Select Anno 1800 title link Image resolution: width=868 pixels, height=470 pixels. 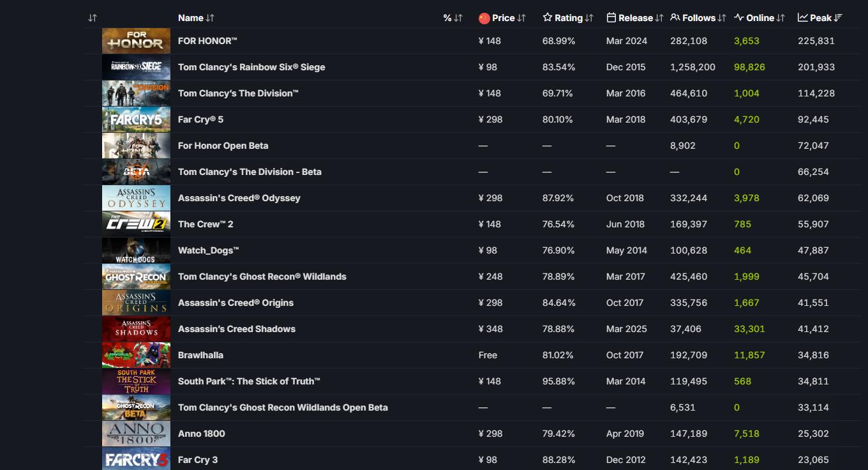pyautogui.click(x=202, y=434)
